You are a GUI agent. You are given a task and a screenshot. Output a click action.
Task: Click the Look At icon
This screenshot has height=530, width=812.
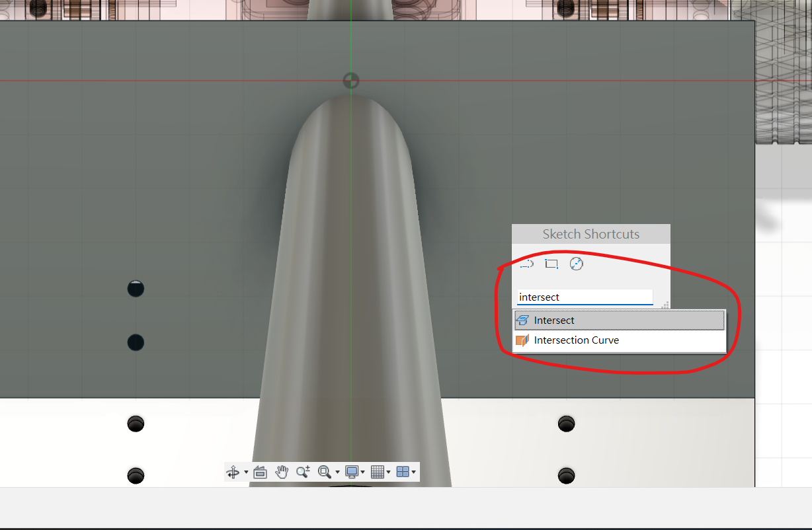[260, 472]
